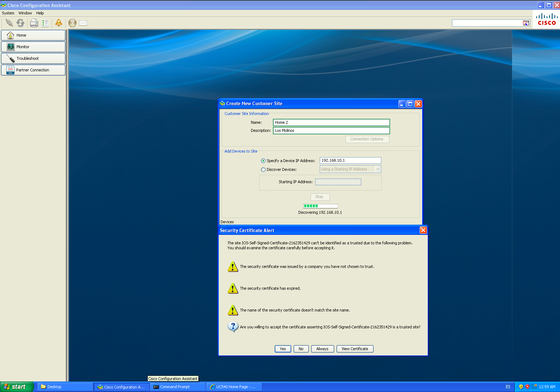Open the green-bullet list toolbar icon
The image size is (560, 392).
pos(45,23)
